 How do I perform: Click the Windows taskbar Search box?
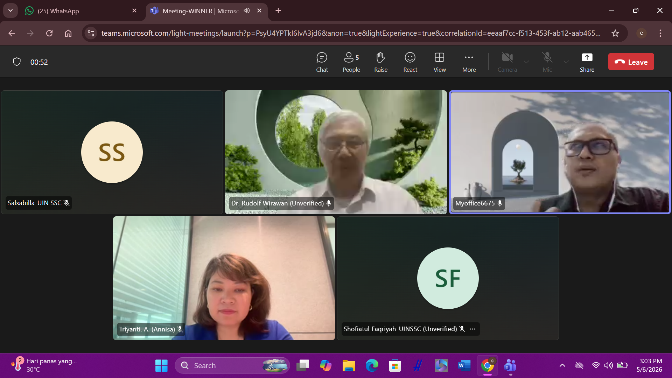tap(232, 366)
